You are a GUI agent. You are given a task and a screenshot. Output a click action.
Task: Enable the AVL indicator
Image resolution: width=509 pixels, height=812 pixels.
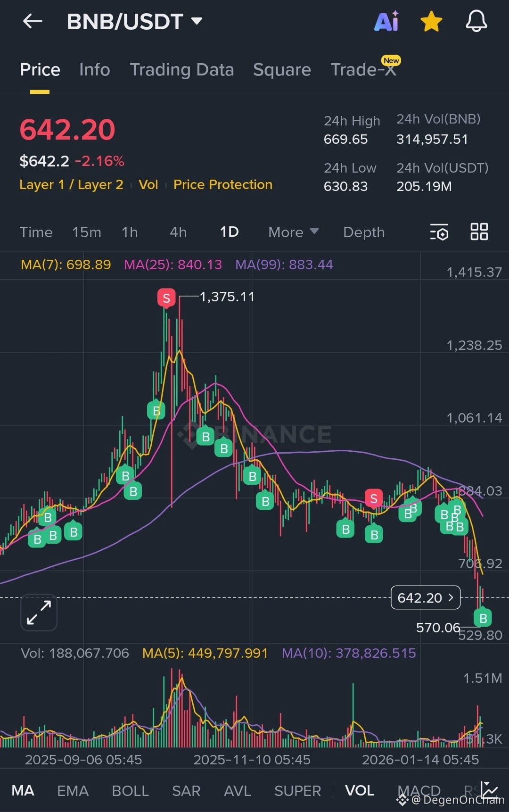pos(238,791)
